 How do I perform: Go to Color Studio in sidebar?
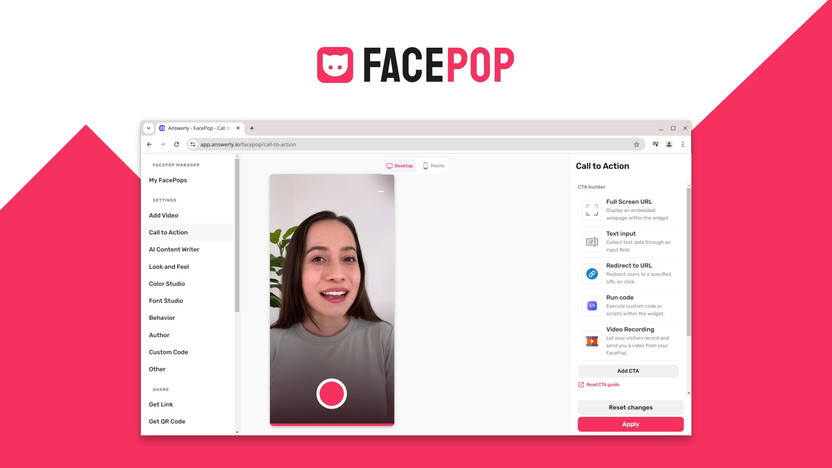(167, 284)
